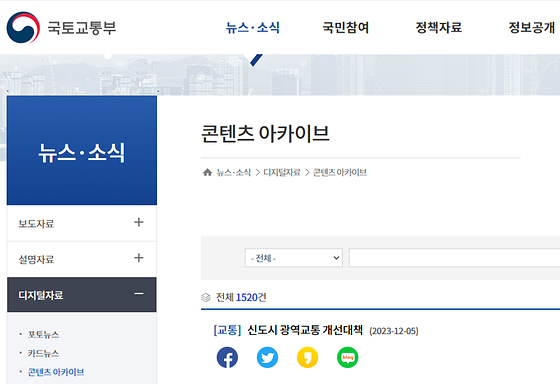Click the date (2023-12-05)
The height and width of the screenshot is (384, 560).
tap(394, 331)
